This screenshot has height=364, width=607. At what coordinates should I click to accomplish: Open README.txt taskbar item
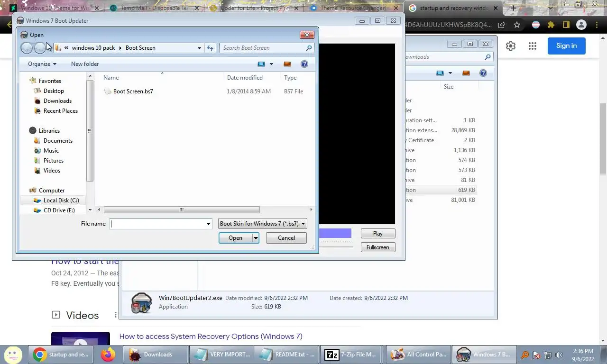tap(287, 355)
